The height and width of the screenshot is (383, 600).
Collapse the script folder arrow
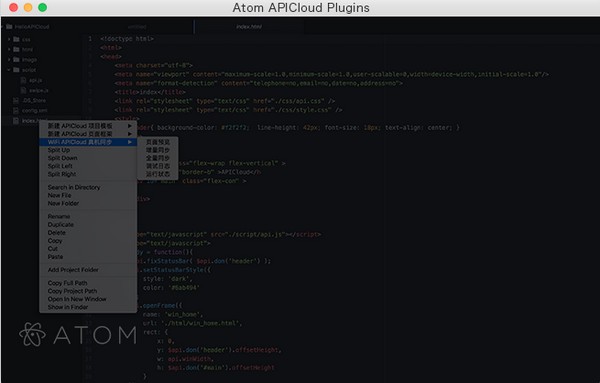(x=9, y=70)
